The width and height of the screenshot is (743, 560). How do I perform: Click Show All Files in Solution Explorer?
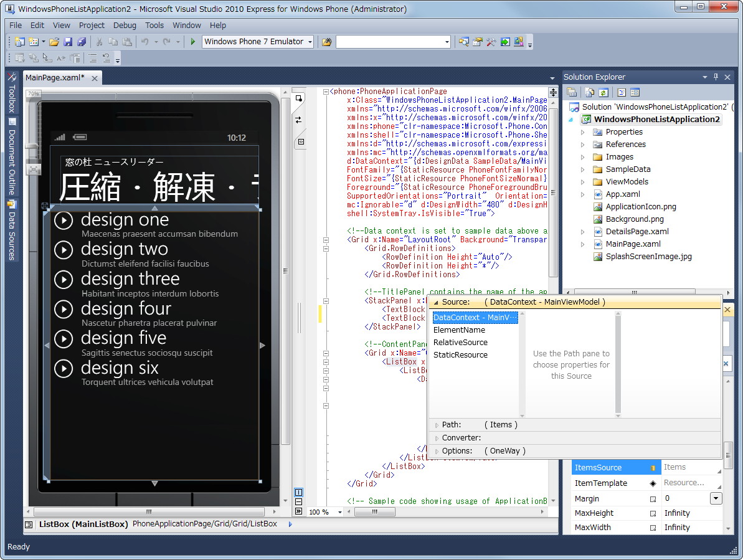coord(589,92)
